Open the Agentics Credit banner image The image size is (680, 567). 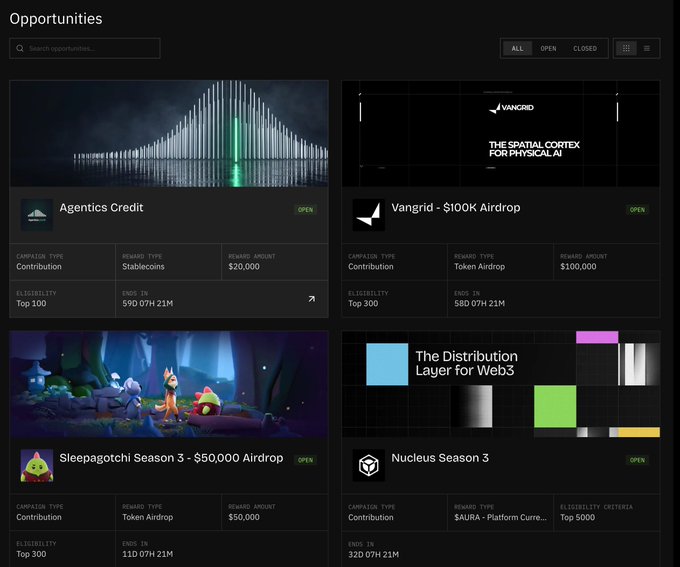click(169, 134)
